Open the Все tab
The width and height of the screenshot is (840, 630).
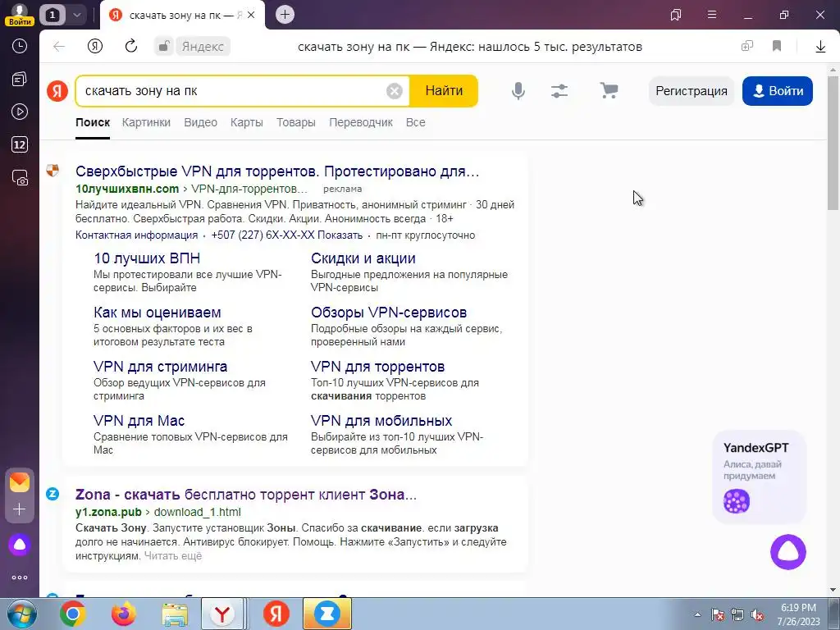point(416,123)
